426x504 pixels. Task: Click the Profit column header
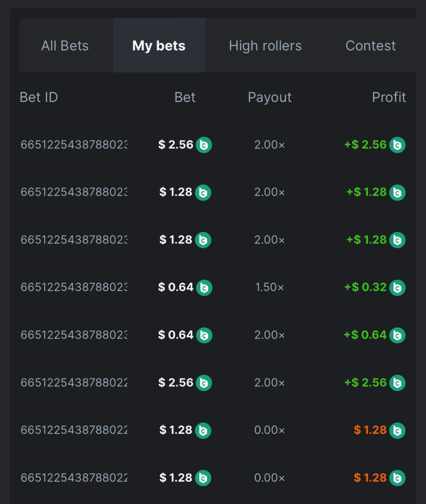tap(389, 97)
